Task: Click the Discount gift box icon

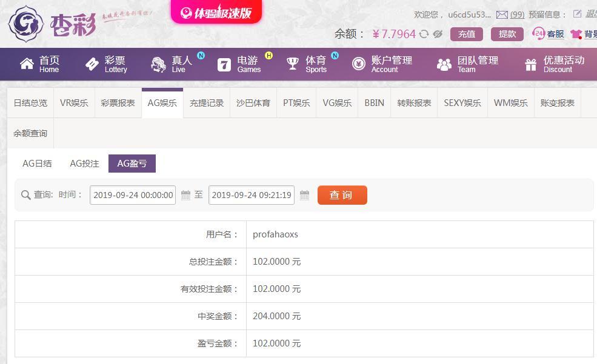Action: 531,65
